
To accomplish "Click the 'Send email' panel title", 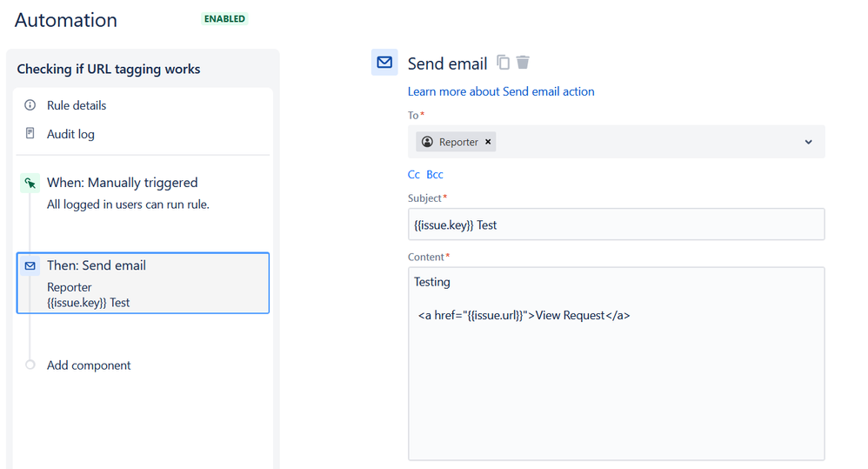I will (447, 64).
